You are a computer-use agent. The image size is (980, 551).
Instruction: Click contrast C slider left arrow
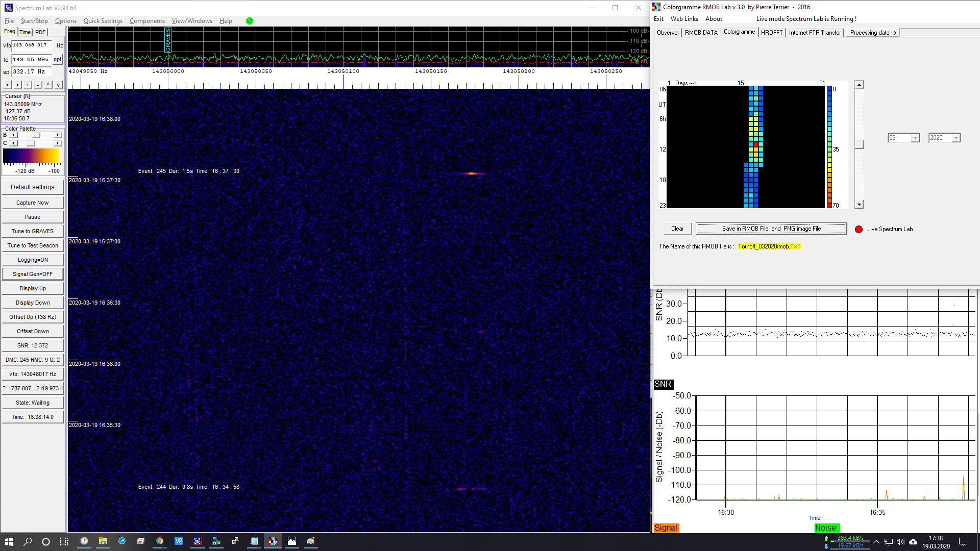[13, 143]
